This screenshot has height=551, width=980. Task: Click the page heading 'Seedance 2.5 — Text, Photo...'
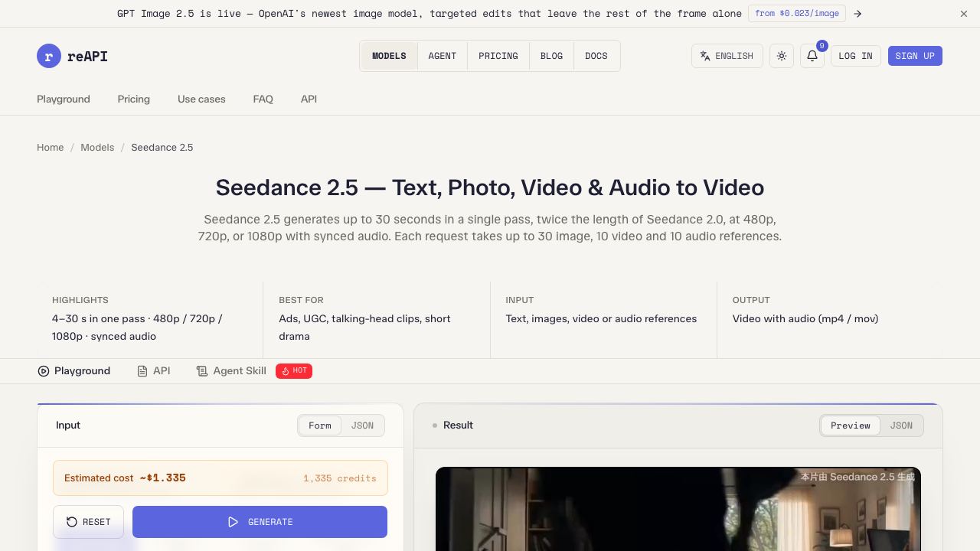[490, 187]
